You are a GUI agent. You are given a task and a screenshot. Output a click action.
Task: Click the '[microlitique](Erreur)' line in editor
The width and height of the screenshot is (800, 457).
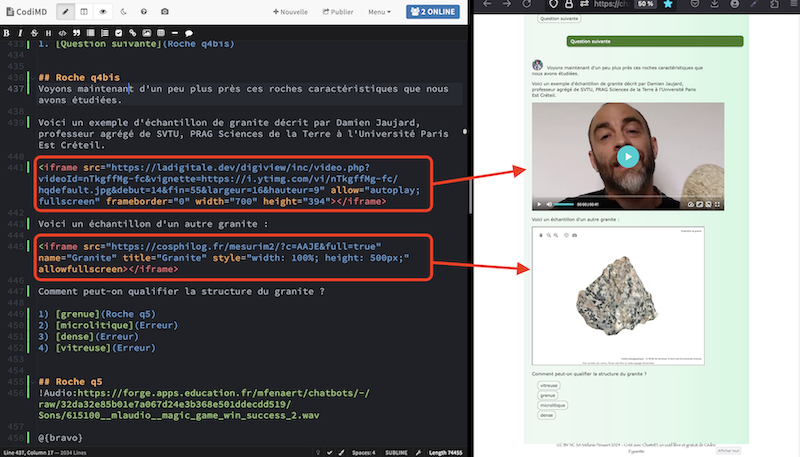click(x=108, y=325)
